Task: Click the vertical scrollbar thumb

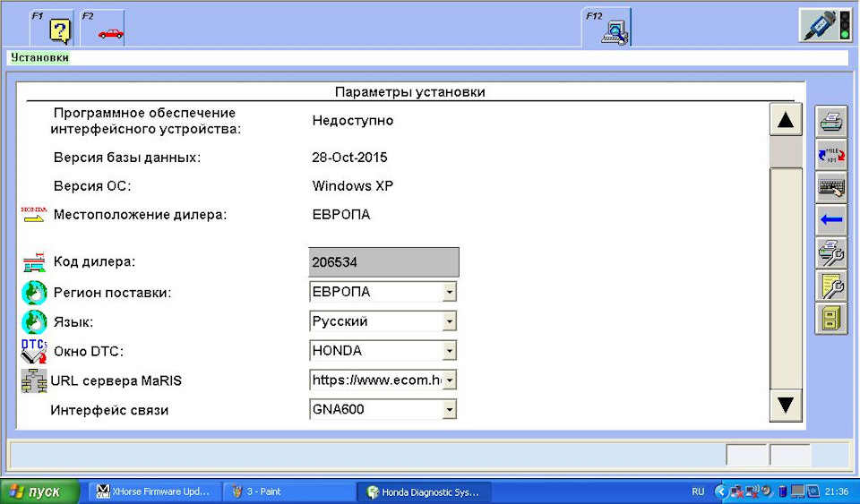Action: [x=786, y=151]
